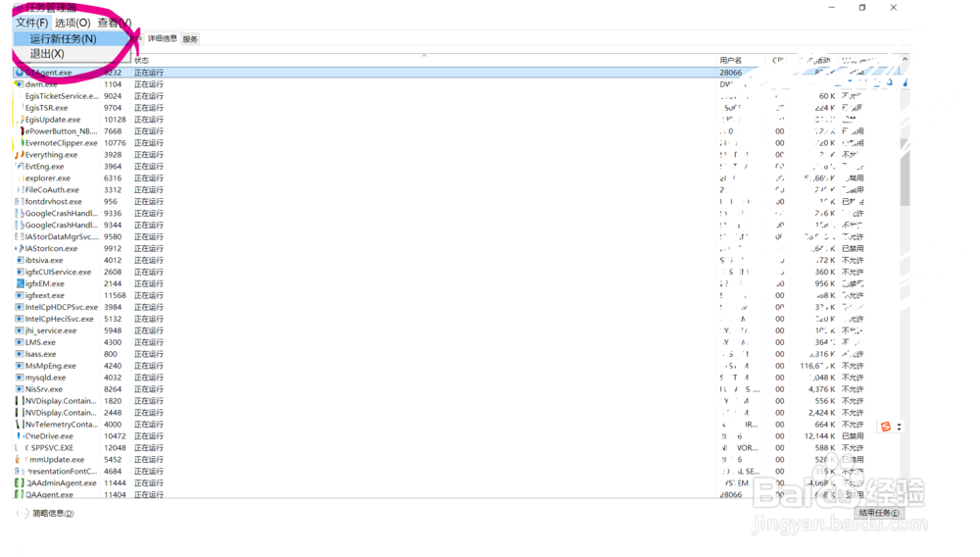980x557 pixels.
Task: Click PID 4032 in the mysqld.exe row
Action: point(113,378)
